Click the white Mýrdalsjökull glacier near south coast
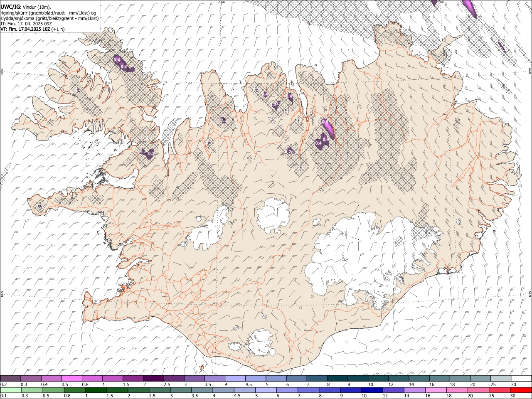The height and width of the screenshot is (399, 532). (x=261, y=343)
